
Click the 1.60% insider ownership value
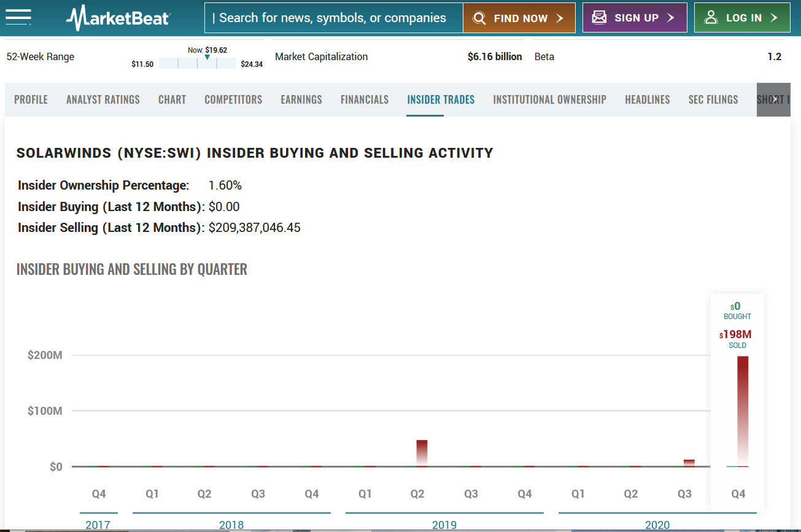[225, 185]
